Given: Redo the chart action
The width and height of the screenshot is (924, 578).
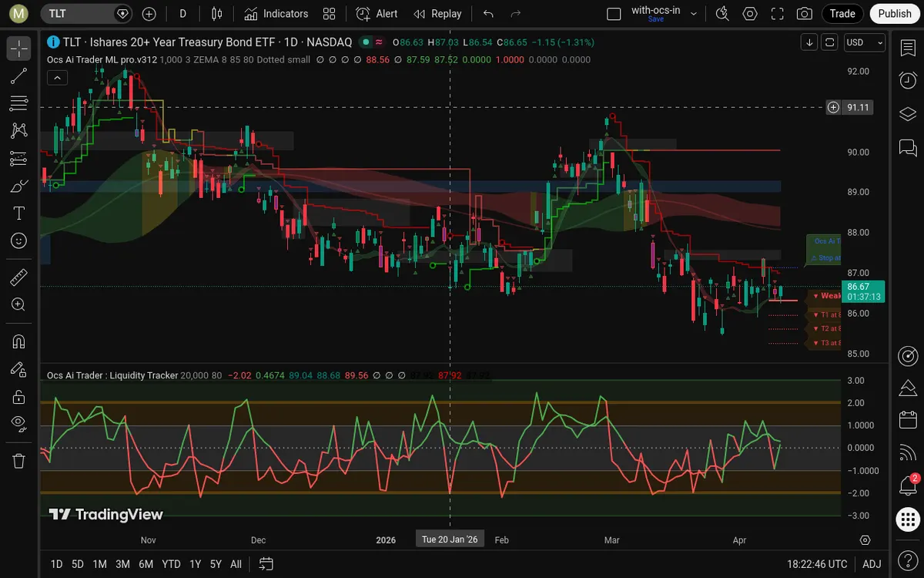Looking at the screenshot, I should tap(516, 14).
